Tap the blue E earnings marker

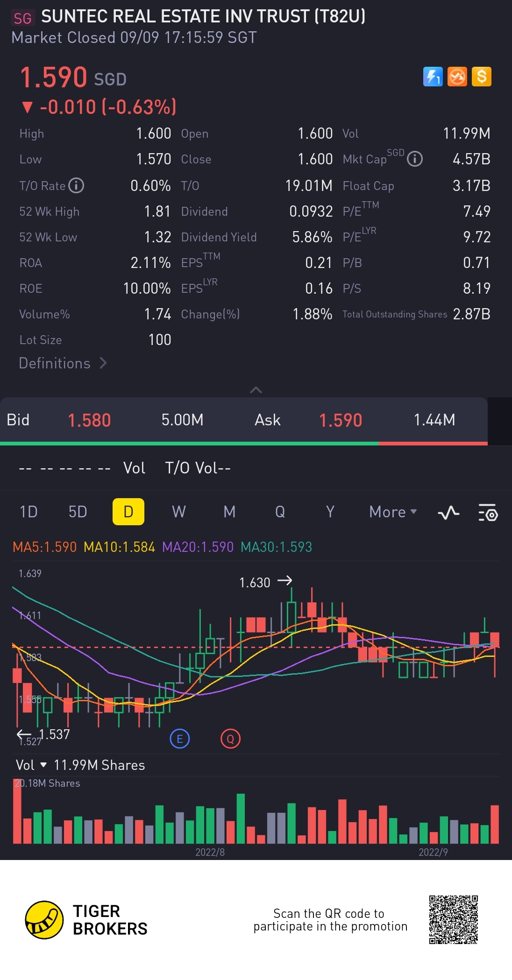[180, 739]
